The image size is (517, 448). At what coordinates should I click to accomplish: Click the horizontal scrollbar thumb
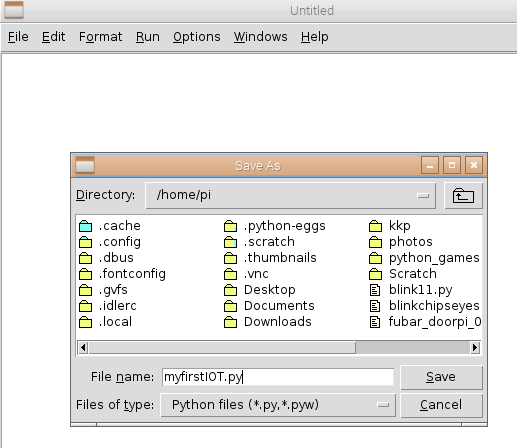coord(222,348)
